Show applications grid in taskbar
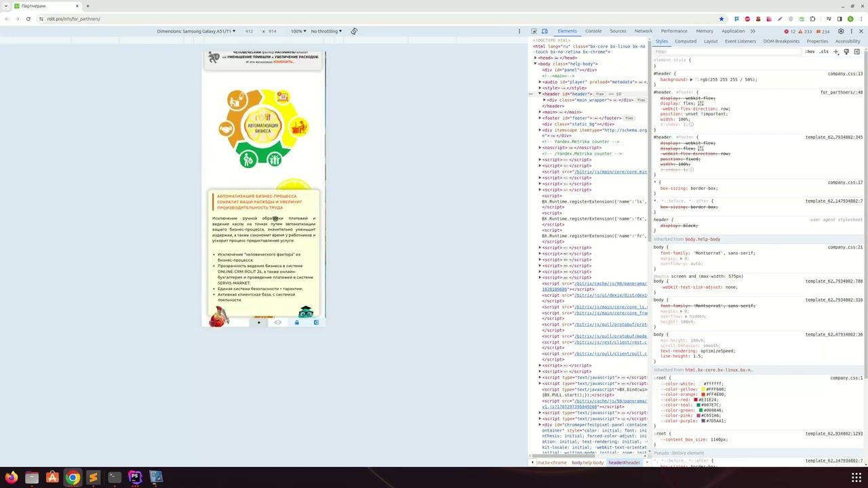The width and height of the screenshot is (868, 488). click(856, 477)
